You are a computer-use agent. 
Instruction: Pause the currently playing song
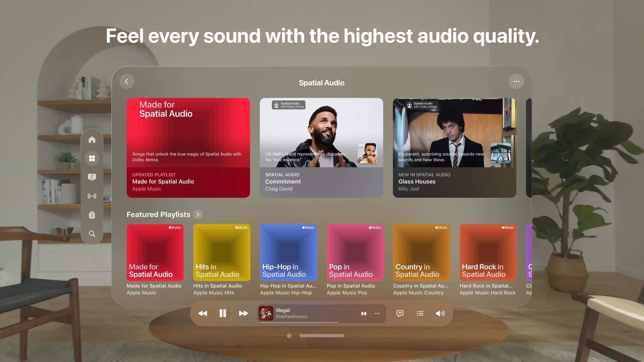tap(223, 313)
